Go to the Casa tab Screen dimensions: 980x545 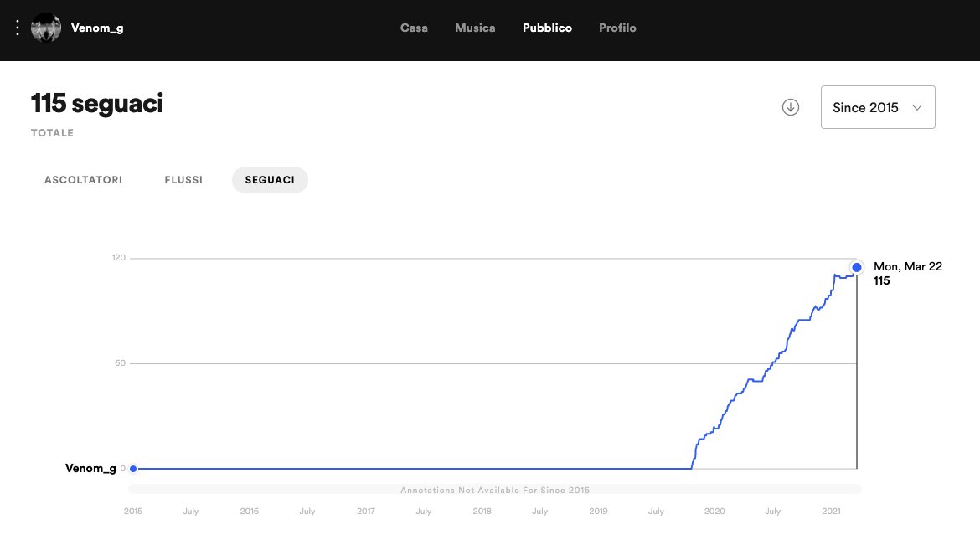pyautogui.click(x=414, y=28)
